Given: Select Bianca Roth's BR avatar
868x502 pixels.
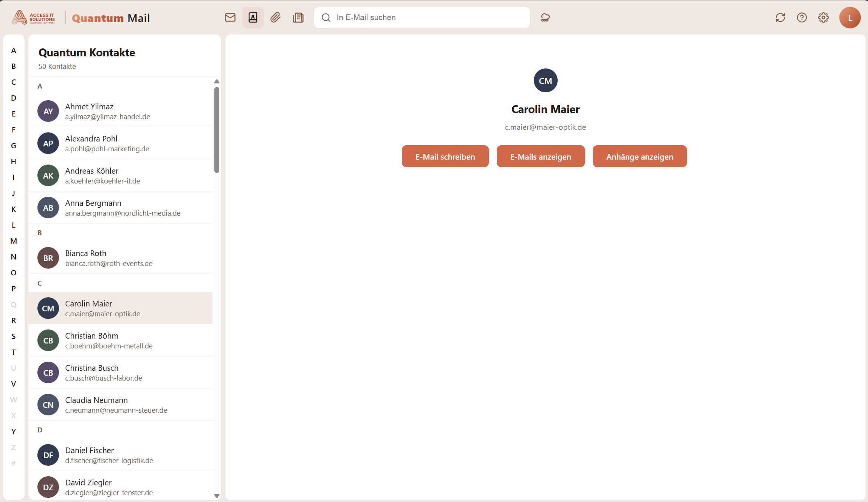Looking at the screenshot, I should [x=48, y=258].
